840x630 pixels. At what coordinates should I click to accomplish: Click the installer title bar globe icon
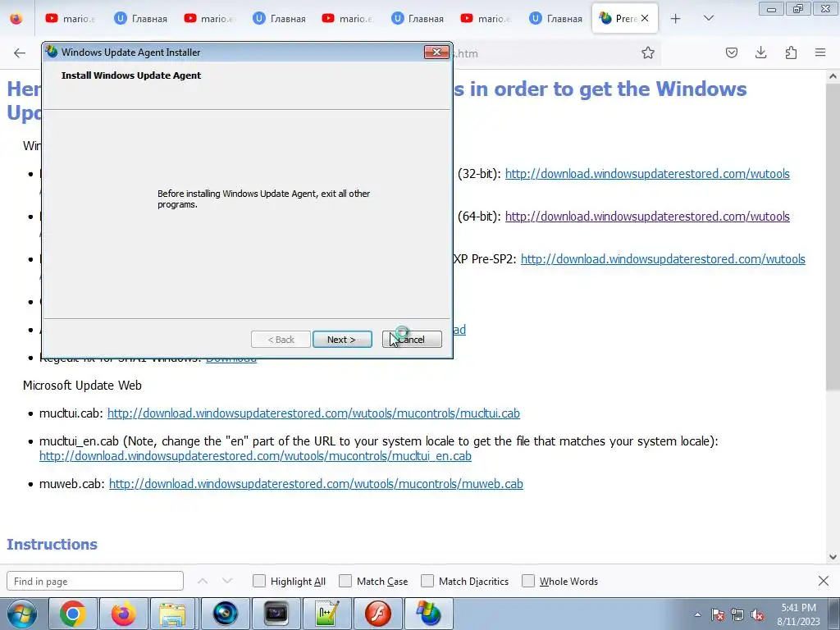(x=52, y=52)
